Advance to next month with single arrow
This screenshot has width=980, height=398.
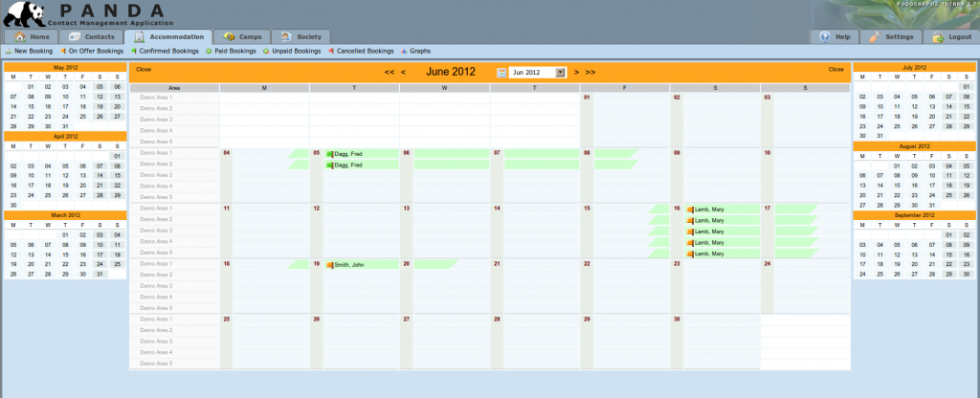coord(576,72)
